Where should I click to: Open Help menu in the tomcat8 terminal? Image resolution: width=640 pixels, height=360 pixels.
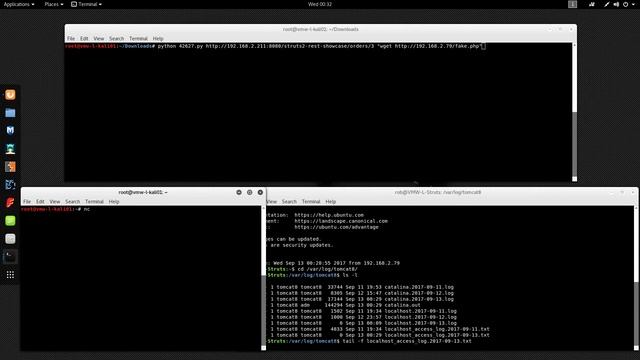click(331, 202)
